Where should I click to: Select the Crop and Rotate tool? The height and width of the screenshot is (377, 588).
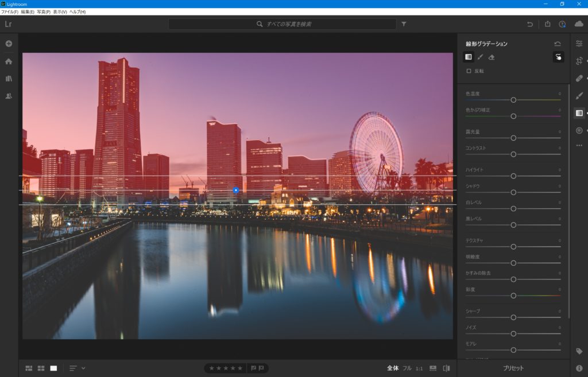[x=579, y=61]
